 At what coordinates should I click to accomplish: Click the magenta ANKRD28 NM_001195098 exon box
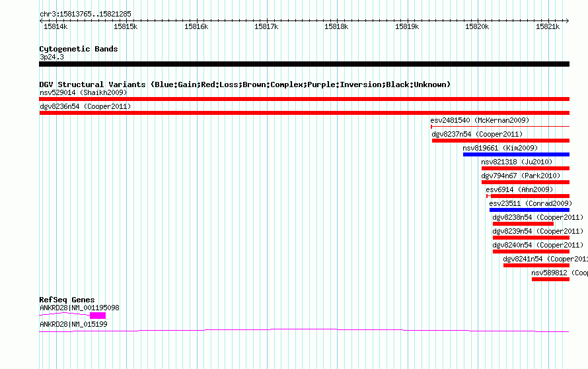click(98, 316)
